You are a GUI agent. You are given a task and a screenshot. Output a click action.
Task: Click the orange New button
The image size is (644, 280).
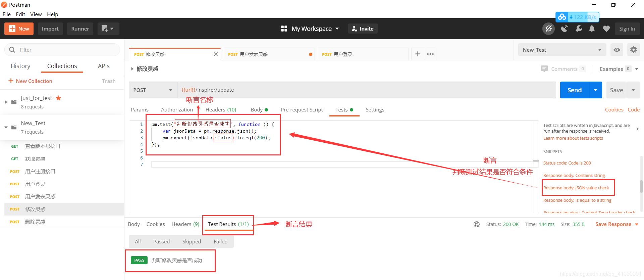point(19,29)
